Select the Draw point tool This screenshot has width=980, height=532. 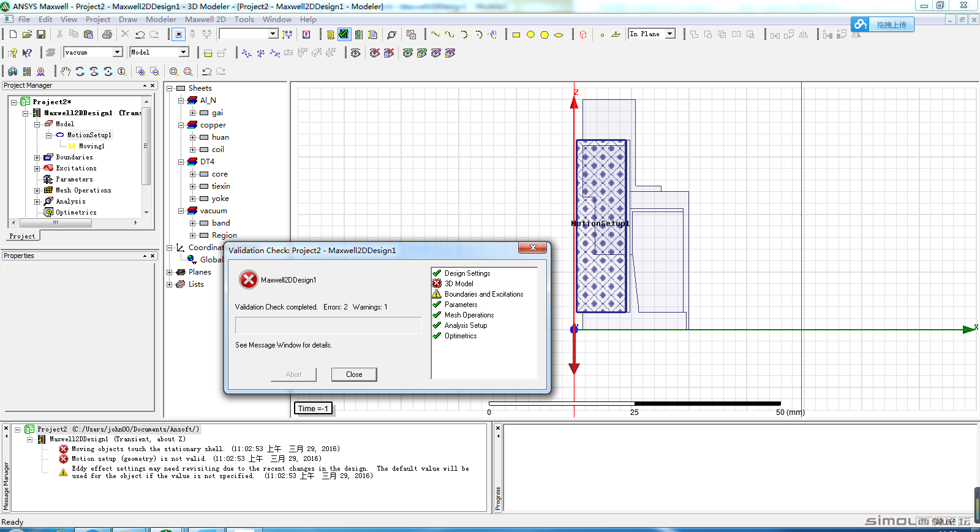point(602,35)
